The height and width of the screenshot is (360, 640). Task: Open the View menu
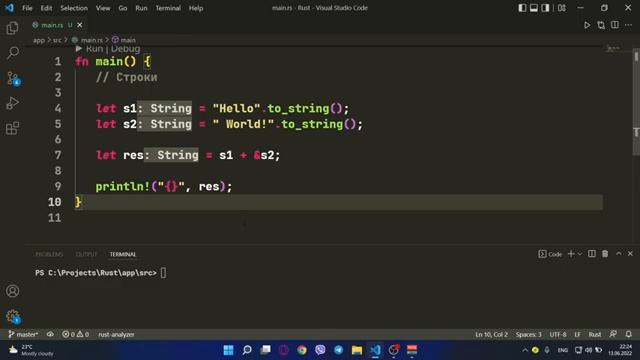(x=103, y=8)
